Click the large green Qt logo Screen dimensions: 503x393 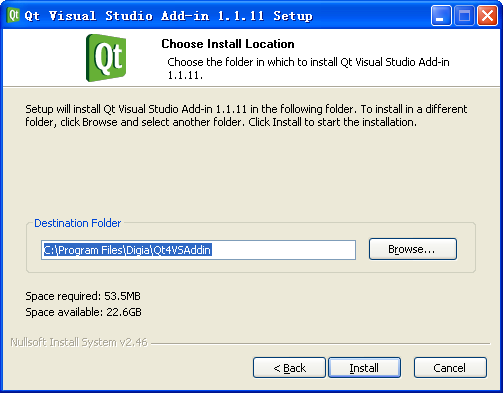point(106,58)
